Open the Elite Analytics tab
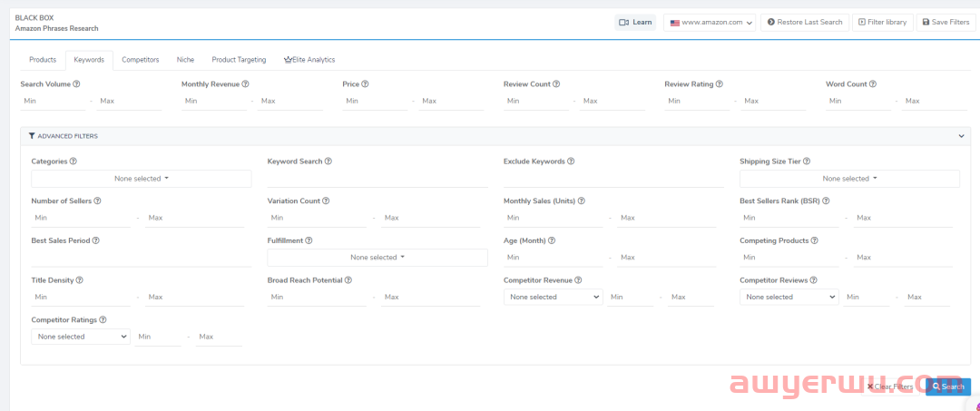This screenshot has width=980, height=411. [309, 60]
